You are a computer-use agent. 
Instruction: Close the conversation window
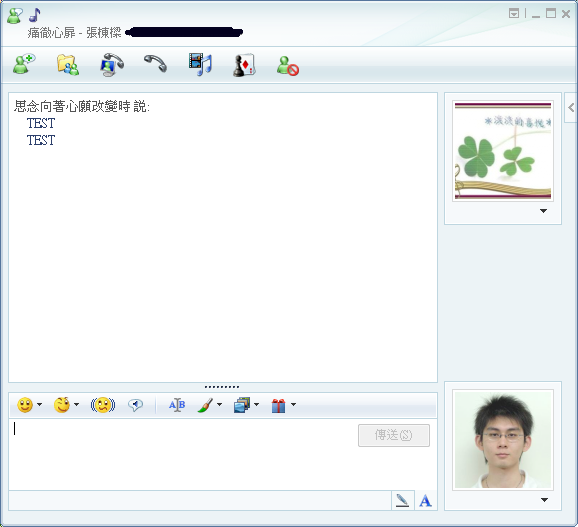(566, 14)
